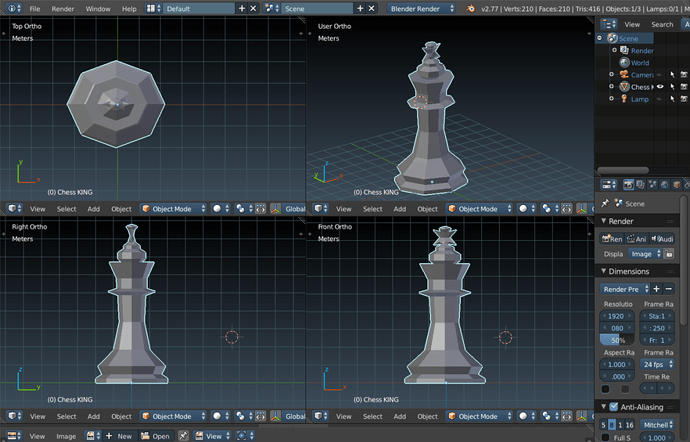690x442 pixels.
Task: Toggle the Full Sample checkbox
Action: [x=605, y=437]
